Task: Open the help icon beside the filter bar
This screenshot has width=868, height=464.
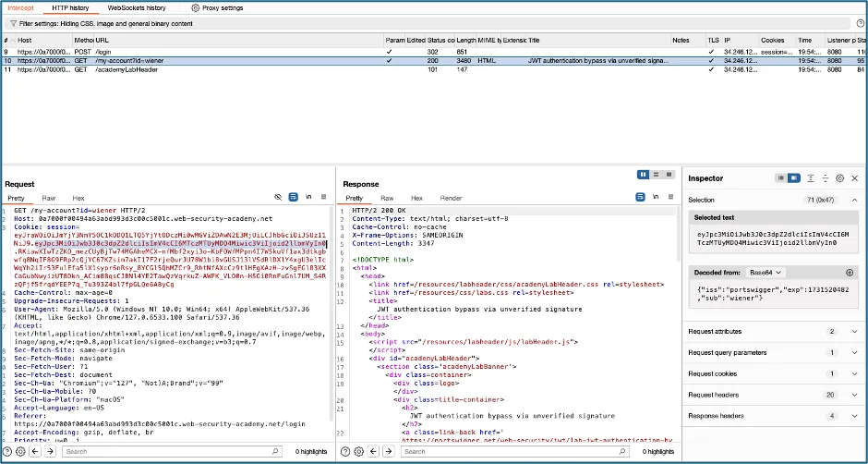Action: [860, 23]
